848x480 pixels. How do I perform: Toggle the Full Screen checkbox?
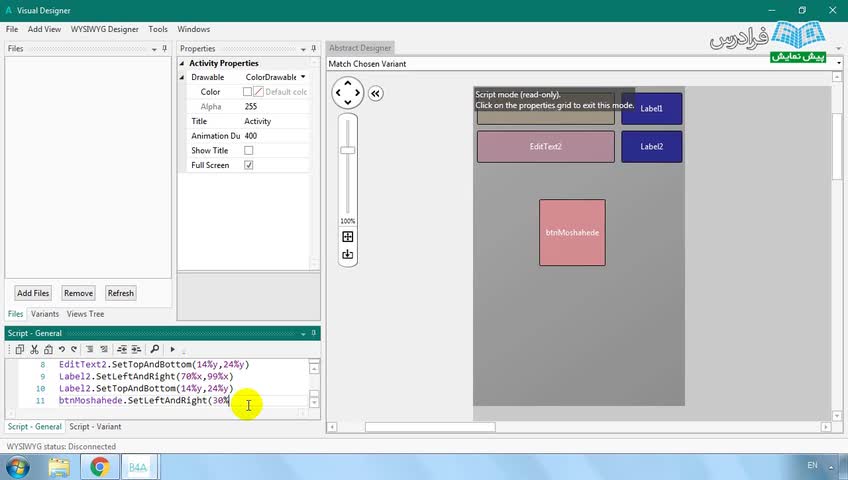249,165
